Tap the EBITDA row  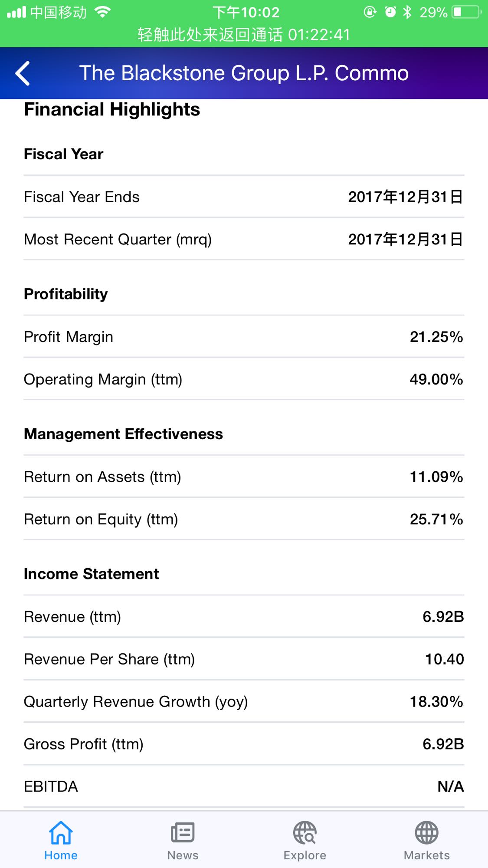click(x=244, y=786)
